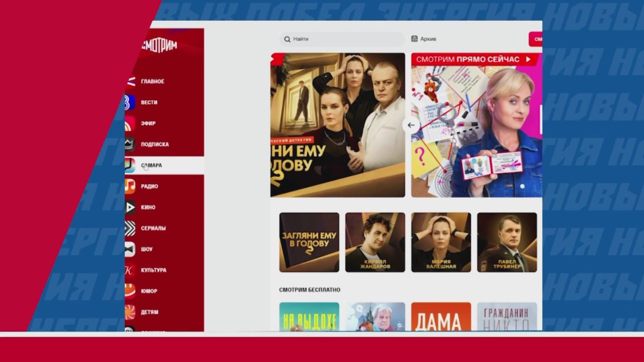Open the Кино menu item

click(x=148, y=207)
